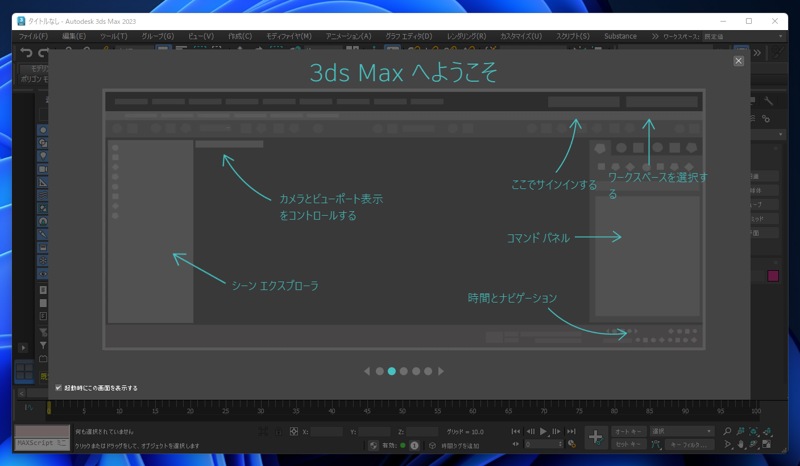The image size is (800, 466).
Task: Click the frame number spinner arrows
Action: pos(560,445)
